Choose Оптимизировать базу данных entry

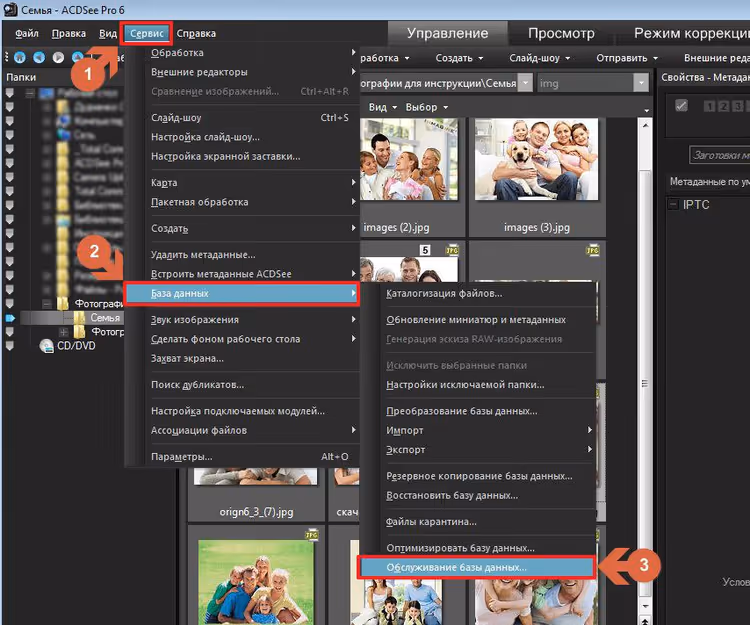tap(476, 548)
